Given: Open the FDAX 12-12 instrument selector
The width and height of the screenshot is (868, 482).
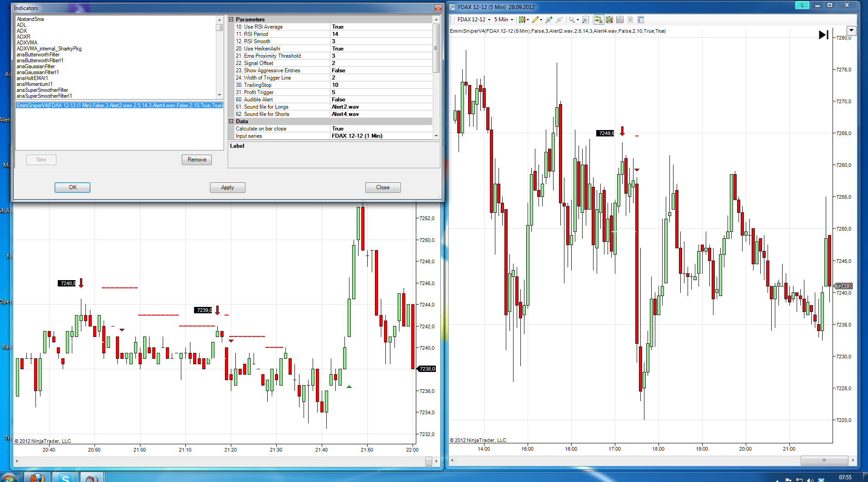Looking at the screenshot, I should click(474, 20).
